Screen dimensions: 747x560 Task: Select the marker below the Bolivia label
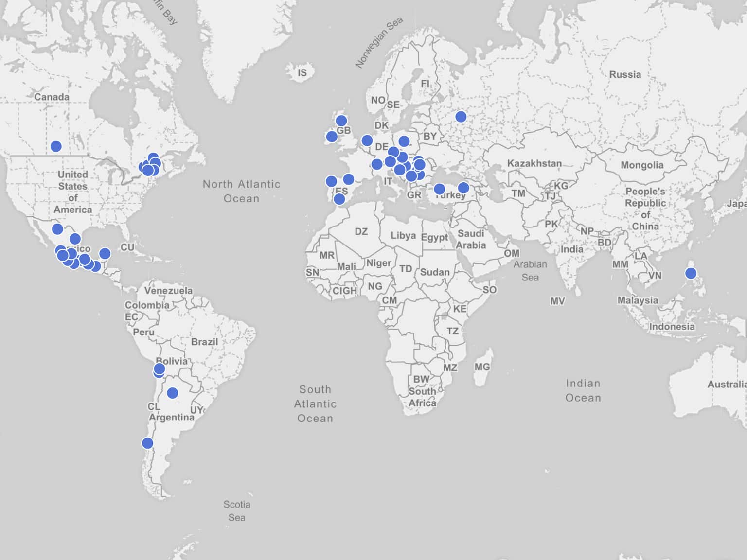click(160, 369)
